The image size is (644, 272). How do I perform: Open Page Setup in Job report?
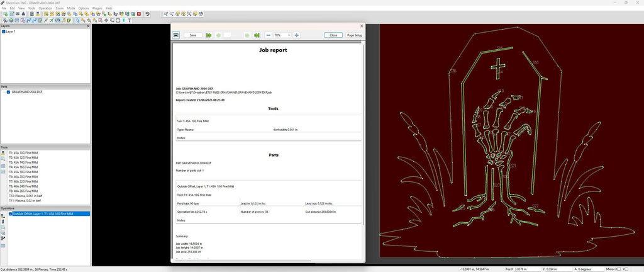355,35
